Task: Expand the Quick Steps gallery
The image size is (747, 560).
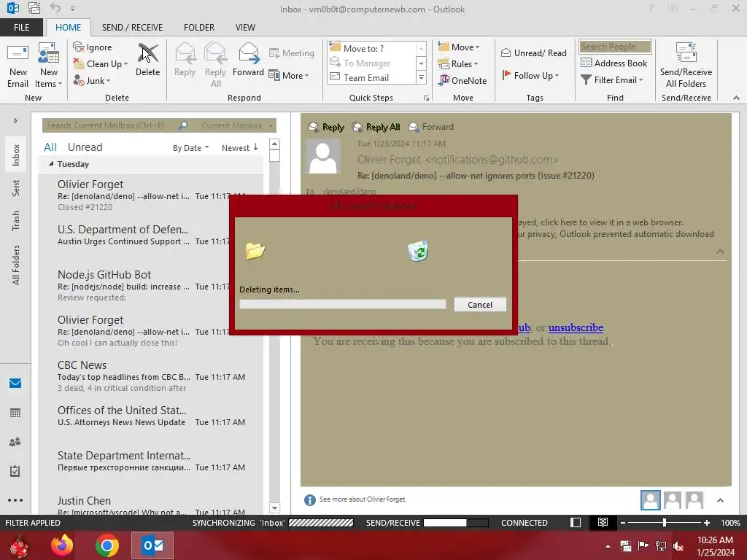Action: point(421,77)
